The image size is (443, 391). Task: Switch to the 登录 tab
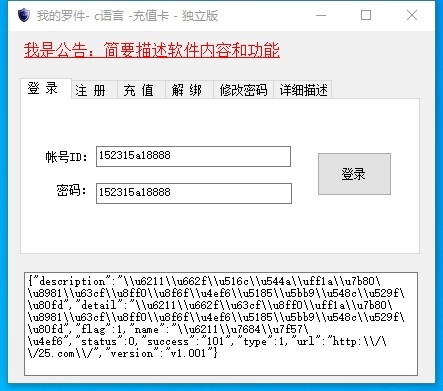pos(46,89)
